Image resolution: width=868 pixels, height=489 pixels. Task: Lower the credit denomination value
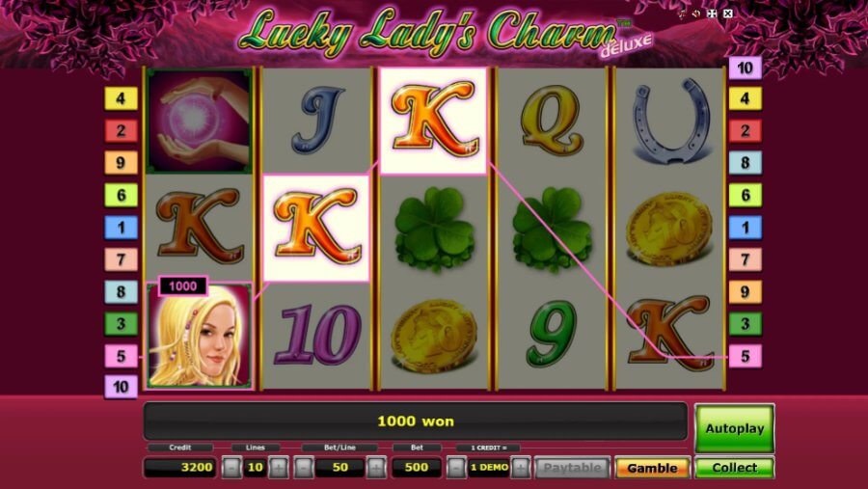click(x=456, y=468)
